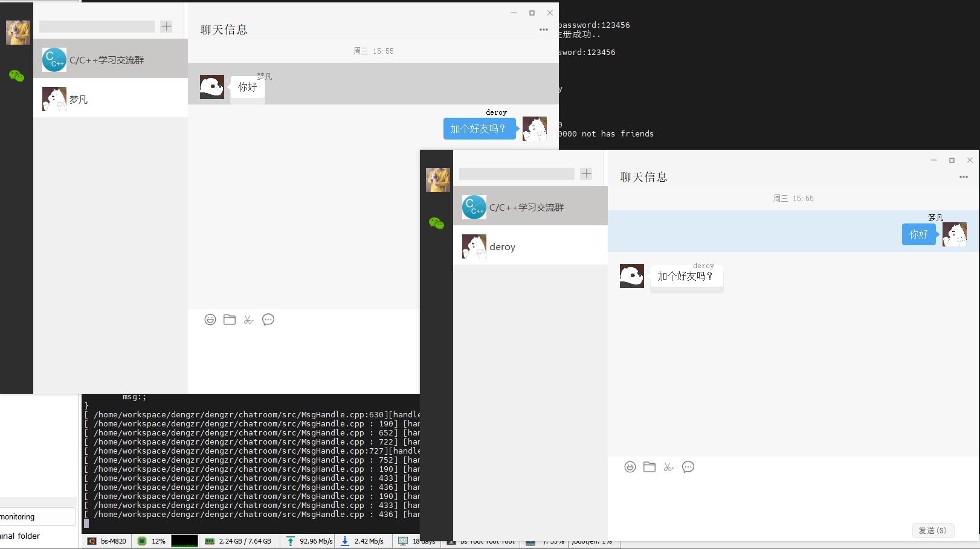Click the blue 你好 bubble in right chat
The width and height of the screenshot is (980, 549).
919,234
